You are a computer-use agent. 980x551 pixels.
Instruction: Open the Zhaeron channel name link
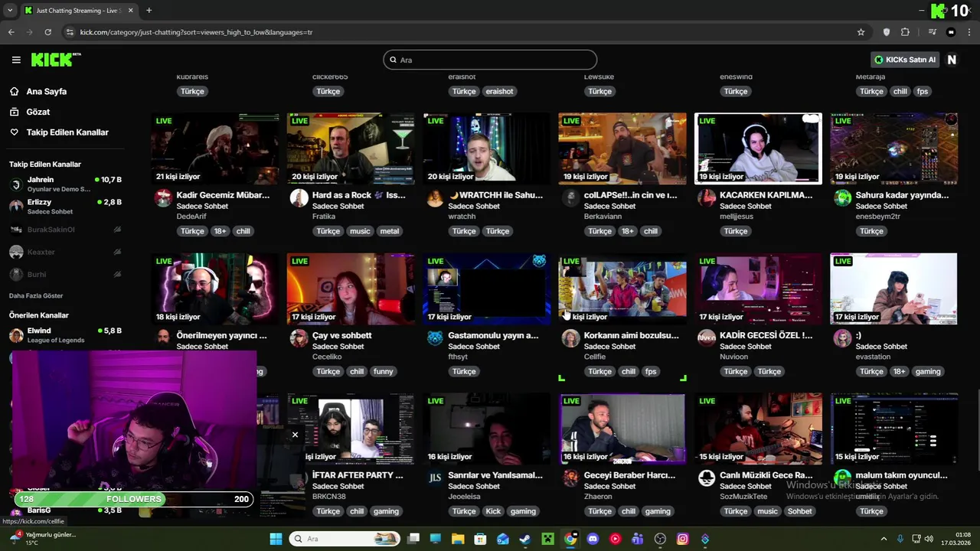tap(599, 496)
